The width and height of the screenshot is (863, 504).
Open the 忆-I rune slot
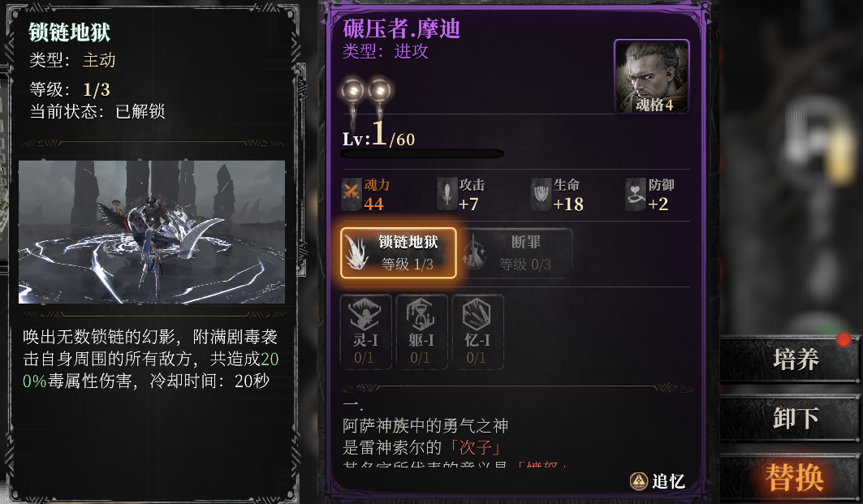[x=477, y=332]
